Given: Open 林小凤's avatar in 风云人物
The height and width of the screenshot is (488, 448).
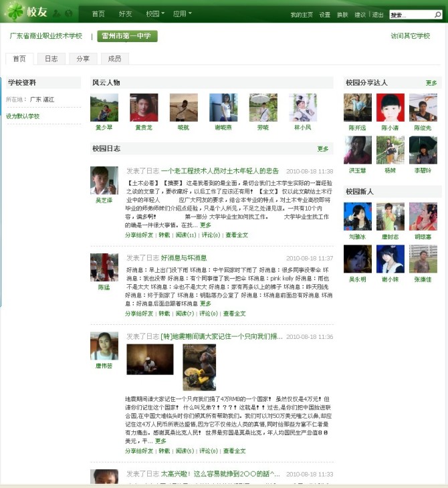Looking at the screenshot, I should coord(303,108).
